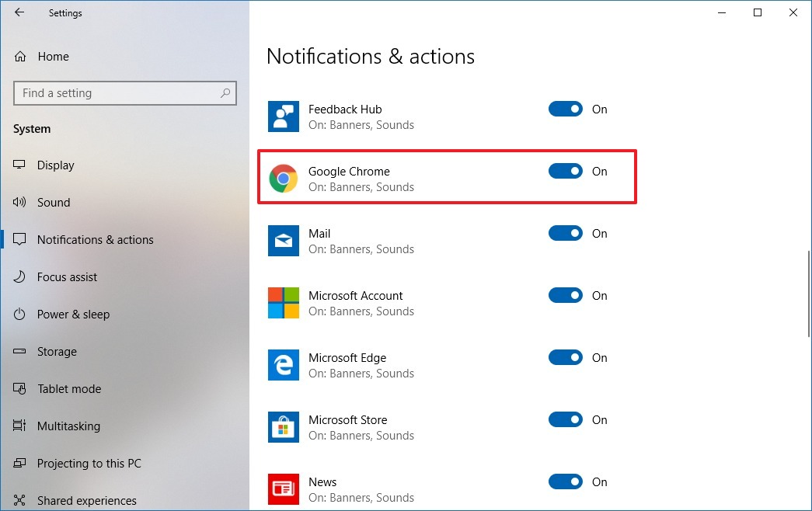Disable Microsoft Edge notifications switch
Image resolution: width=812 pixels, height=511 pixels.
(x=566, y=357)
